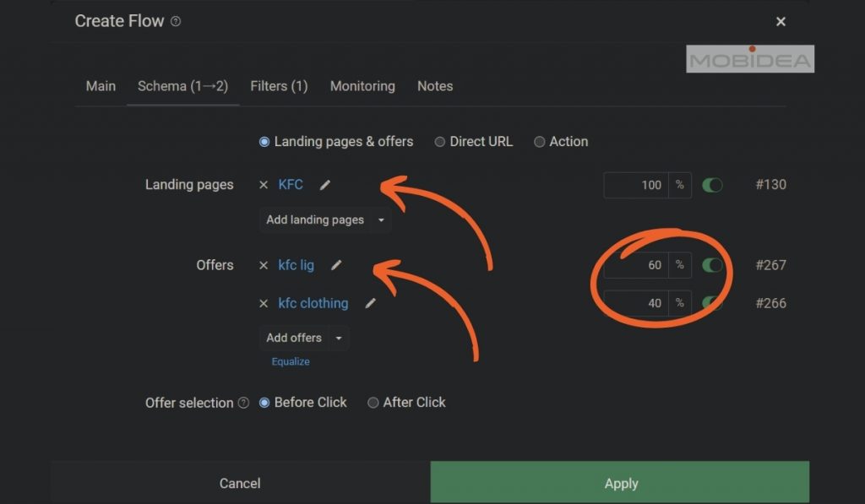Viewport: 865px width, 504px height.
Task: Click the Equalize link
Action: (x=291, y=361)
